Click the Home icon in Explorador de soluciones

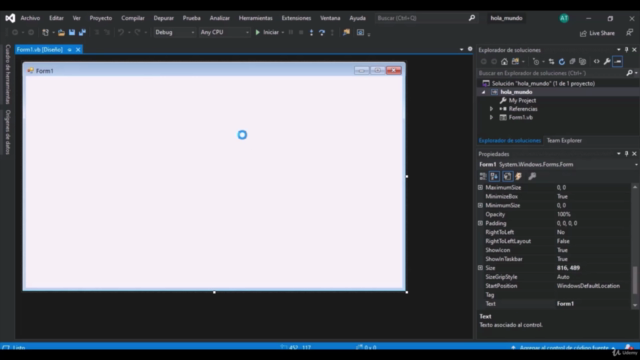coord(504,62)
